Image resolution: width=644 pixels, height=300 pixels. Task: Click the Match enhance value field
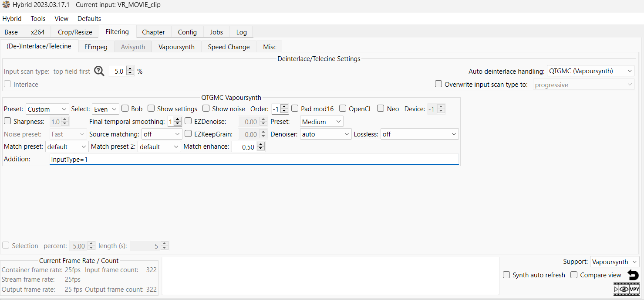coord(244,147)
